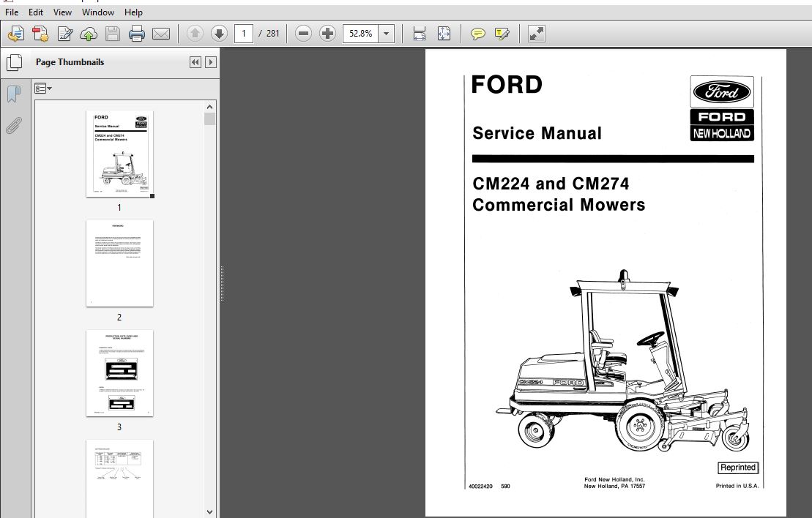Click the large 'FORD' heading

(507, 85)
